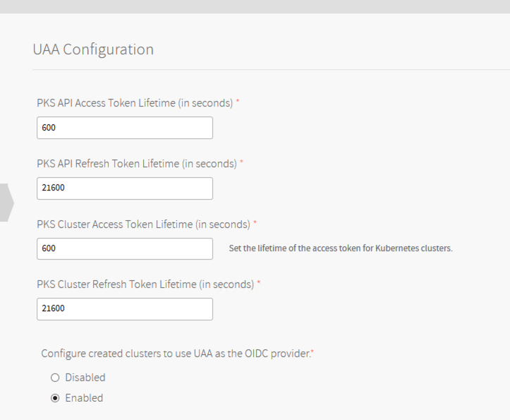Select the PKS Cluster Refresh Token Lifetime input
Viewport: 510px width, 420px height.
[x=124, y=308]
